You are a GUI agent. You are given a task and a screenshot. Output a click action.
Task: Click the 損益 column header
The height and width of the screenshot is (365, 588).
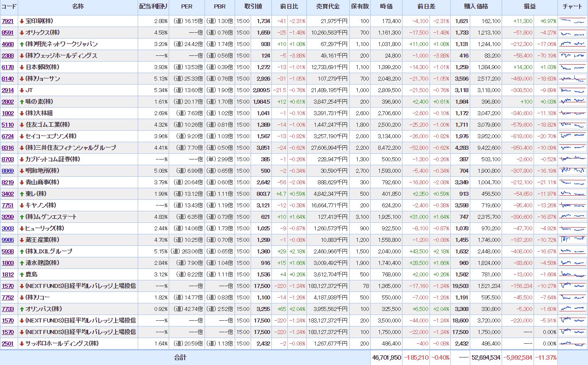pos(529,7)
